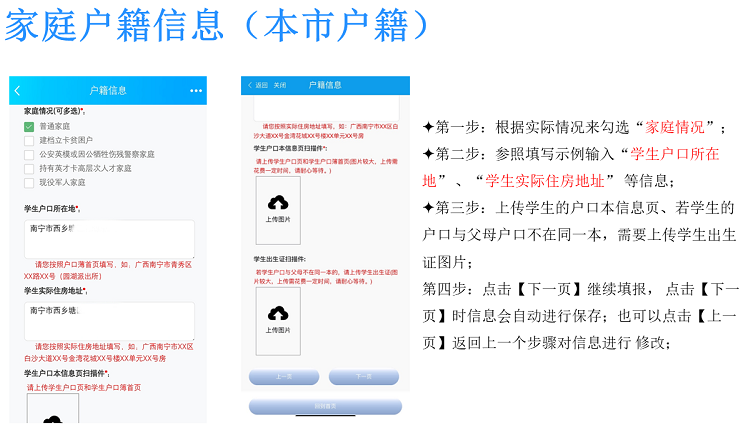Tick 公安英模或因公牺牲伤残警察家庭 option

[29, 155]
